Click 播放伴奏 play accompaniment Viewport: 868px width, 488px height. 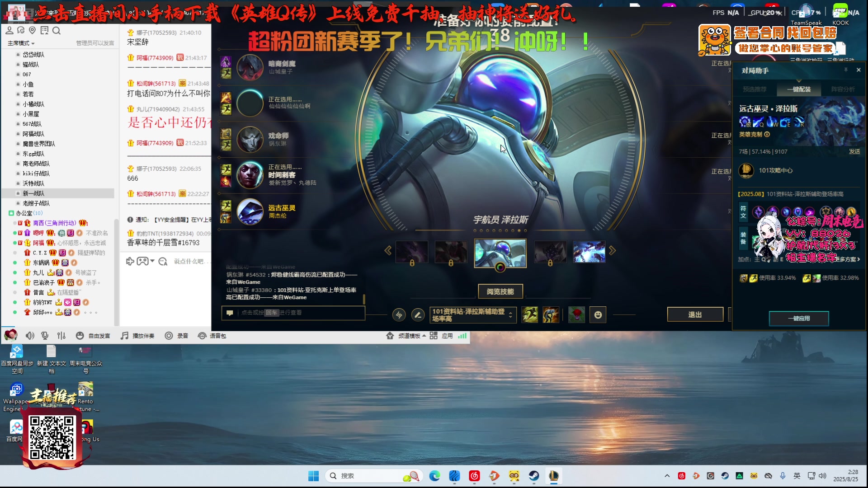[138, 336]
